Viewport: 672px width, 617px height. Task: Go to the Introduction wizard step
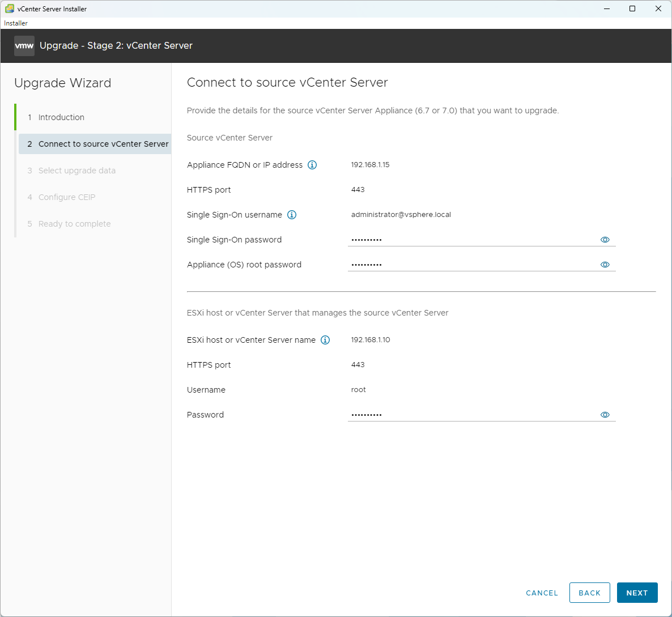pos(61,117)
